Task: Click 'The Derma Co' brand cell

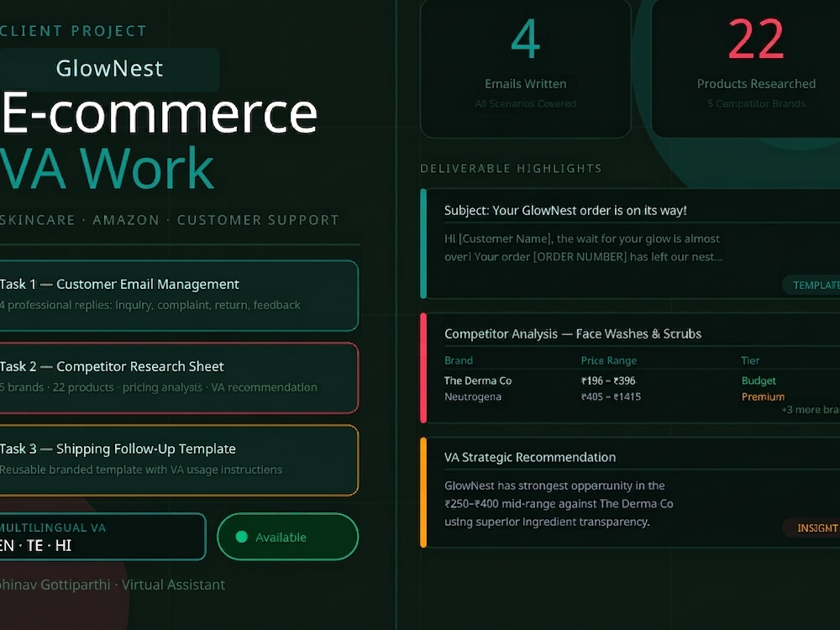Action: tap(478, 381)
